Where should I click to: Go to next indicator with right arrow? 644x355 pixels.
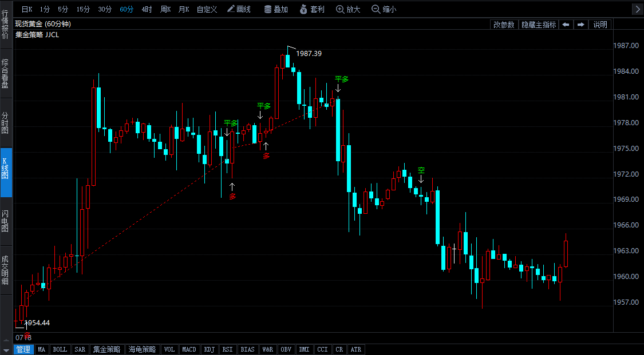coord(581,25)
